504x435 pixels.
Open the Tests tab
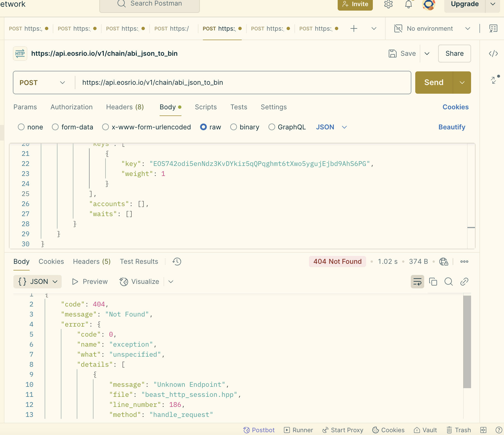coord(239,107)
